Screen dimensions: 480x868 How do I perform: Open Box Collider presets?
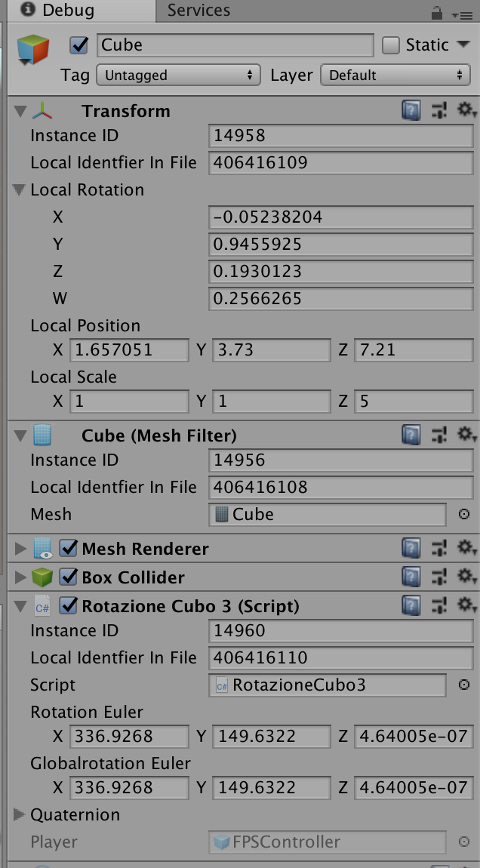pos(438,577)
